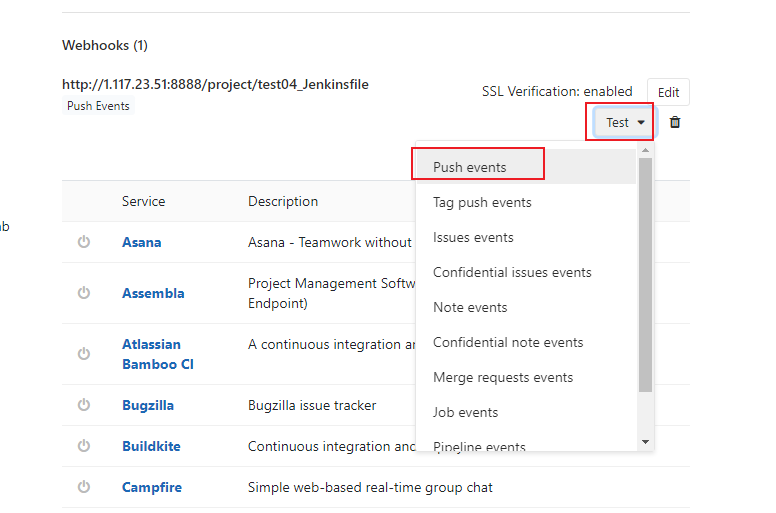Viewport: 776px width, 513px height.
Task: Click the power icon beside Campfire
Action: pos(84,487)
